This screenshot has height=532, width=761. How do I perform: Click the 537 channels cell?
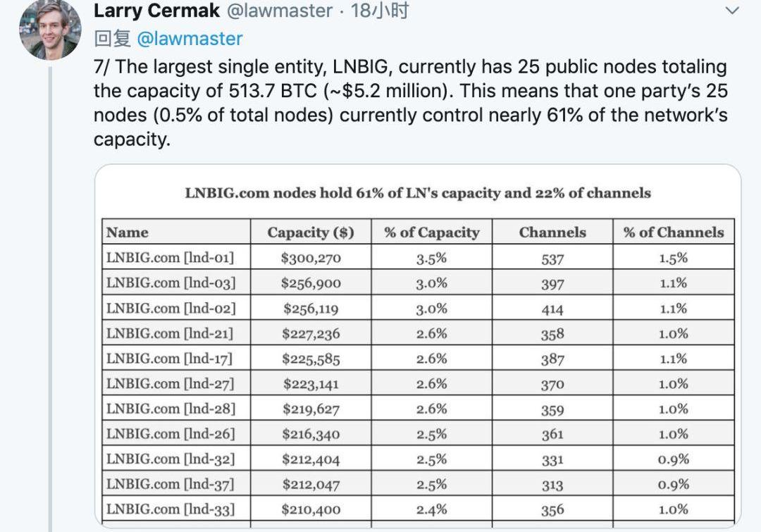tap(552, 259)
